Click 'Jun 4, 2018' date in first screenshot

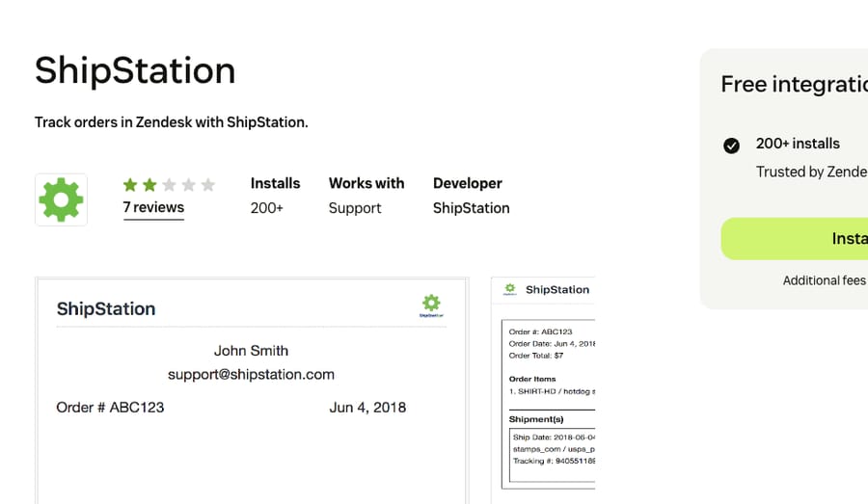coord(367,408)
